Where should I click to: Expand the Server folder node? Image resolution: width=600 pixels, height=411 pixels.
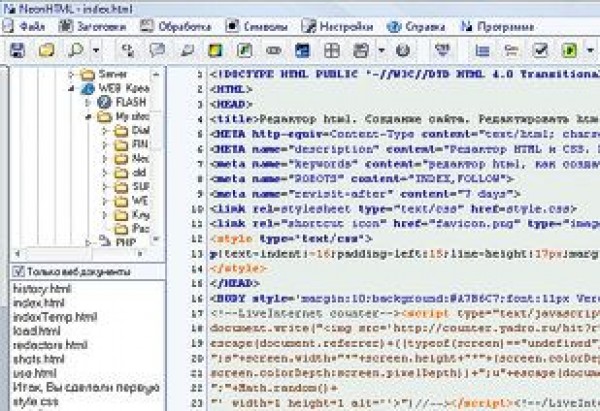click(71, 74)
